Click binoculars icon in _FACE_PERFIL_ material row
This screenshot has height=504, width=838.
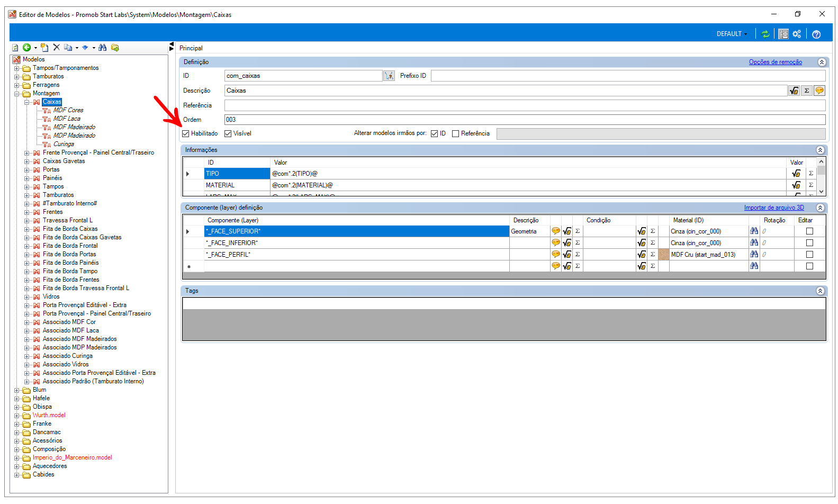click(754, 255)
